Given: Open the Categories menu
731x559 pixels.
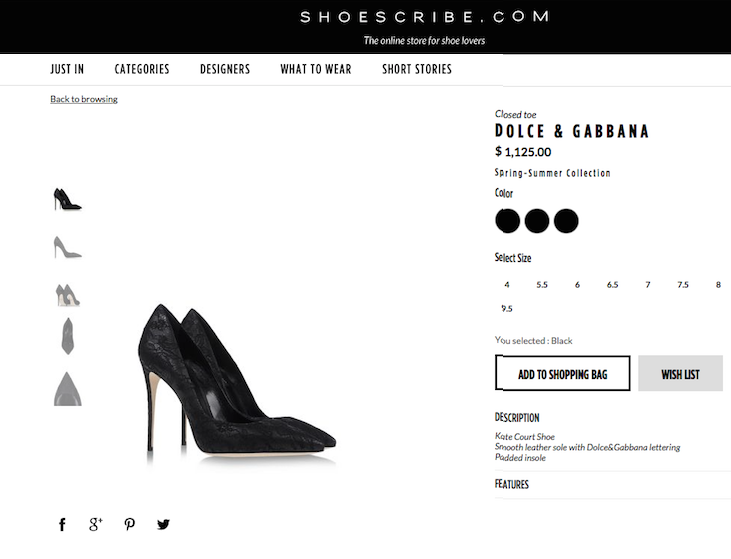Looking at the screenshot, I should point(142,69).
